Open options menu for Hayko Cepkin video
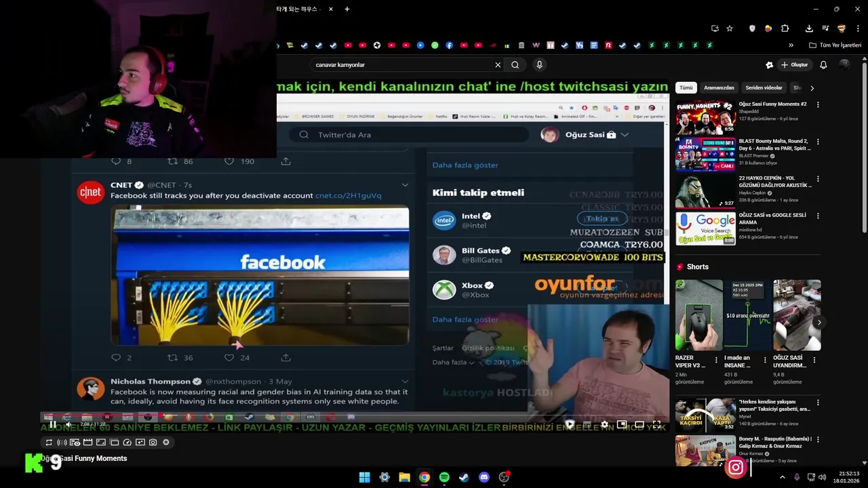Image resolution: width=868 pixels, height=488 pixels. [x=818, y=179]
